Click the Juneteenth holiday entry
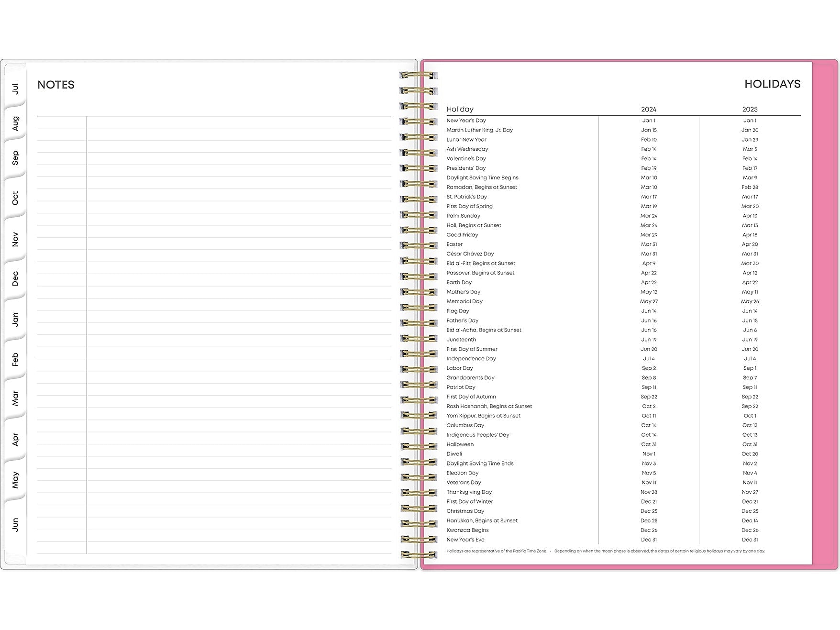The width and height of the screenshot is (840, 630). point(461,340)
